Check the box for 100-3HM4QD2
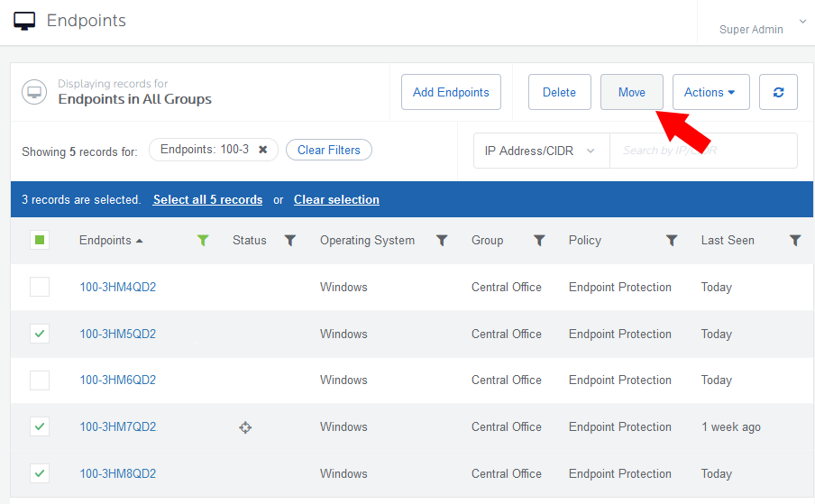 (40, 288)
